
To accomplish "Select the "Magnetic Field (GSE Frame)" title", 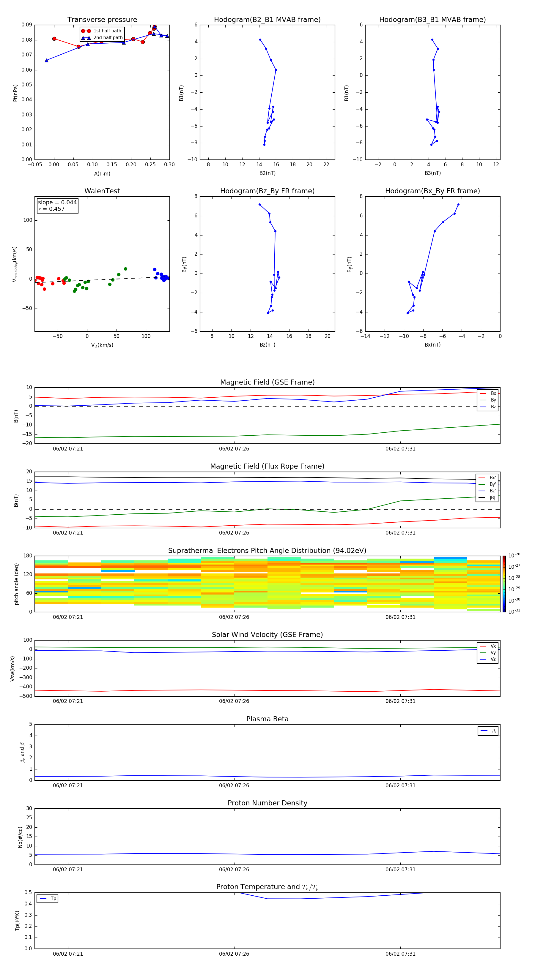I will click(267, 382).
